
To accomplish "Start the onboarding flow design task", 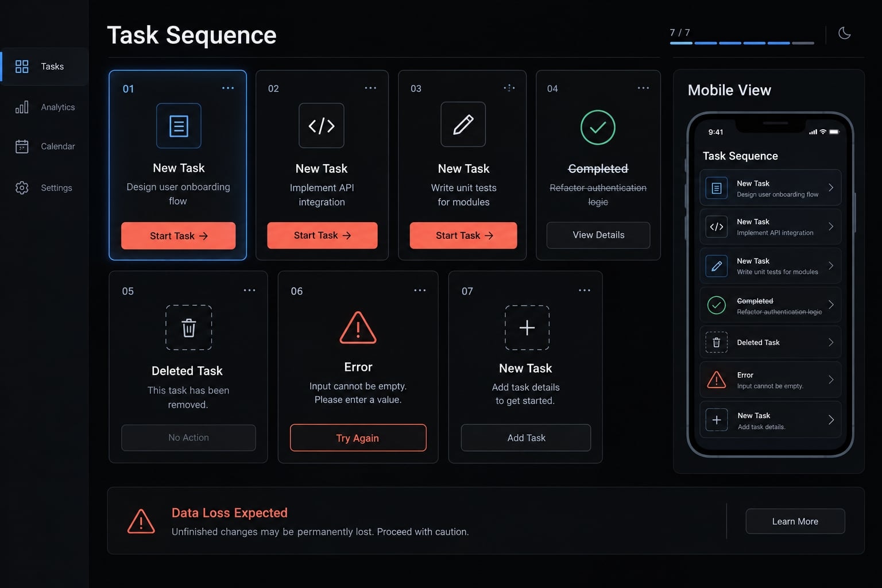I will 178,236.
